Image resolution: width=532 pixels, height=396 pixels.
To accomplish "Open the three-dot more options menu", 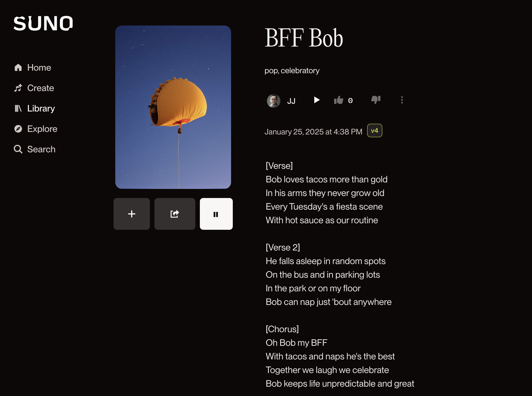I will [402, 100].
